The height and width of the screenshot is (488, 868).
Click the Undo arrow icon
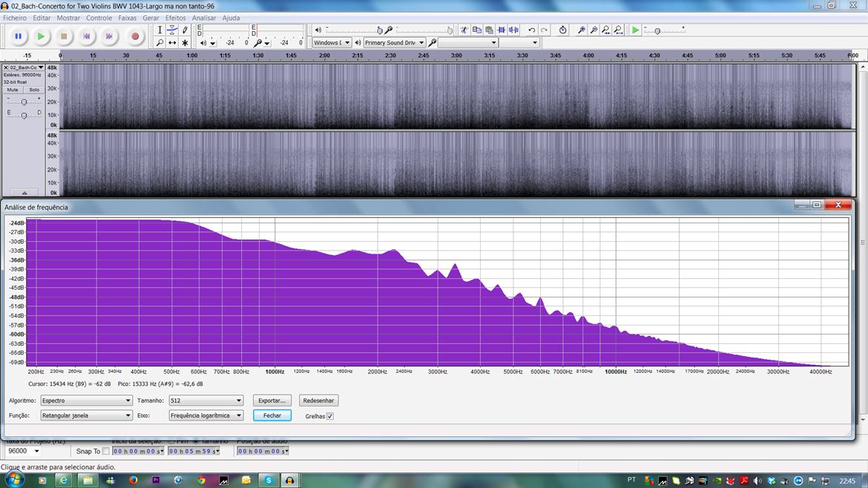[531, 30]
